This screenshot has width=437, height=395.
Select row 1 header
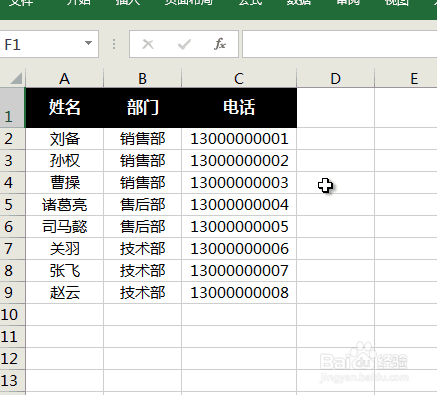point(12,108)
